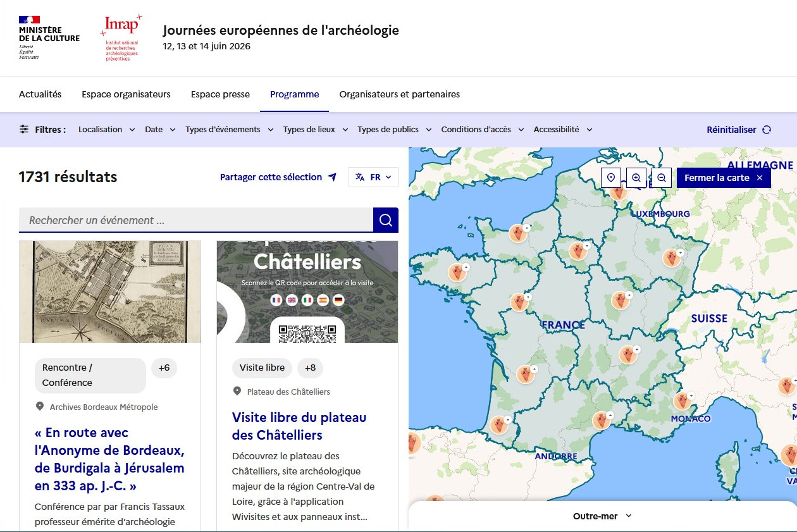797x532 pixels.
Task: Click the map marker near Paris
Action: pos(578,251)
